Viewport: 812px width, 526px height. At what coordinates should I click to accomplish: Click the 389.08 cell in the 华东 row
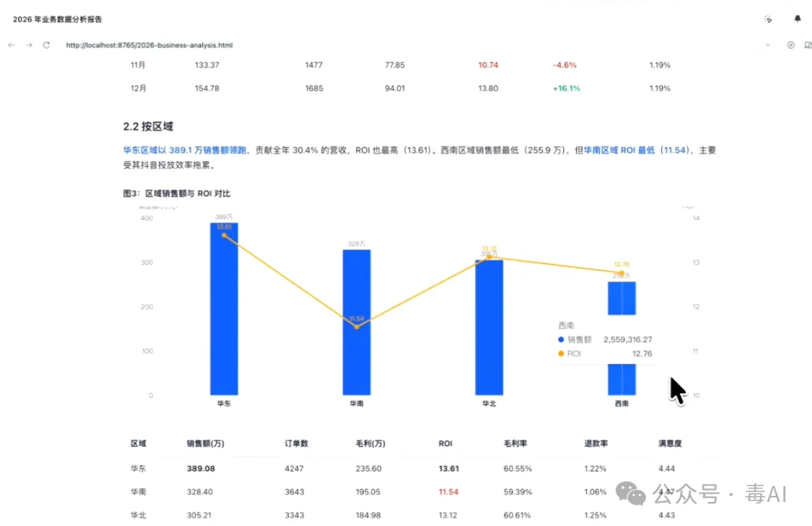[x=201, y=469]
